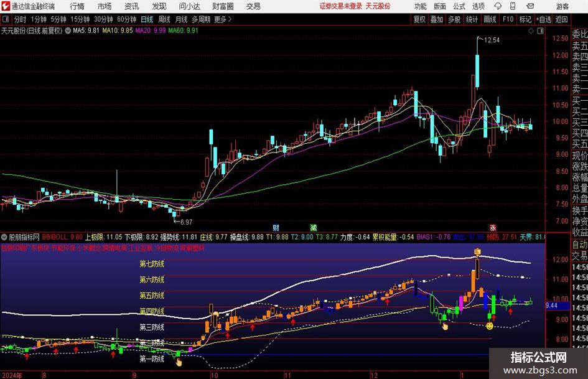Toggle the left panel icon beside 分时

pos(5,19)
